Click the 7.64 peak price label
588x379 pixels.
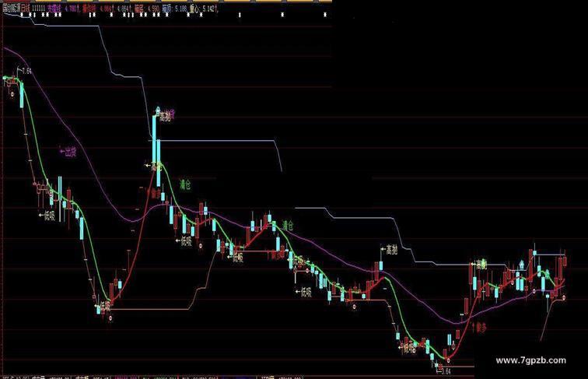pos(26,71)
